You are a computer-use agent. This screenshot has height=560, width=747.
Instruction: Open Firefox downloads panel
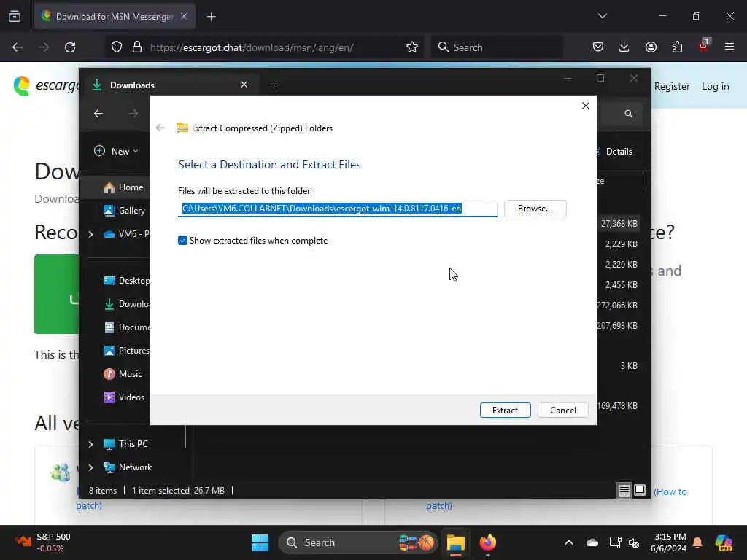coord(624,47)
